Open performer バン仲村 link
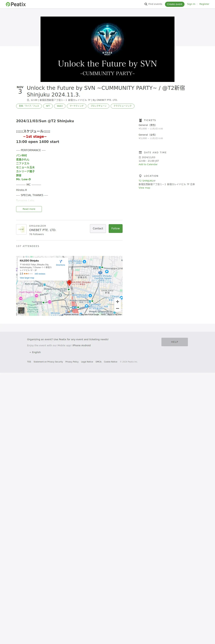Screen dimensions: 215x644 (x=22, y=155)
